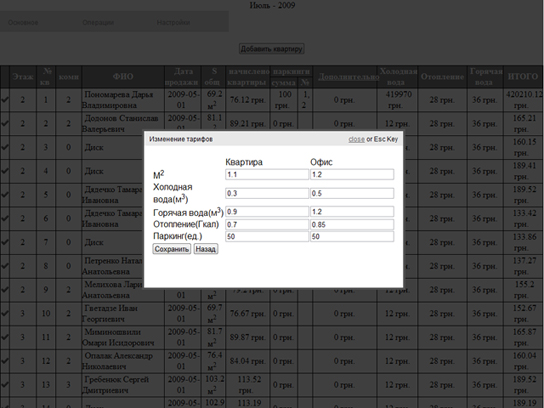The image size is (544, 408).
Task: Focus the Квартира М² tariff field
Action: pyautogui.click(x=267, y=174)
